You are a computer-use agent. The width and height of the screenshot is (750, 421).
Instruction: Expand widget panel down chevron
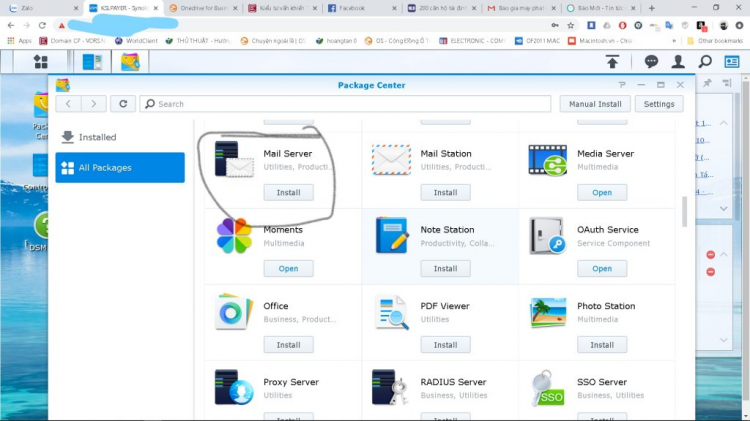[x=724, y=209]
